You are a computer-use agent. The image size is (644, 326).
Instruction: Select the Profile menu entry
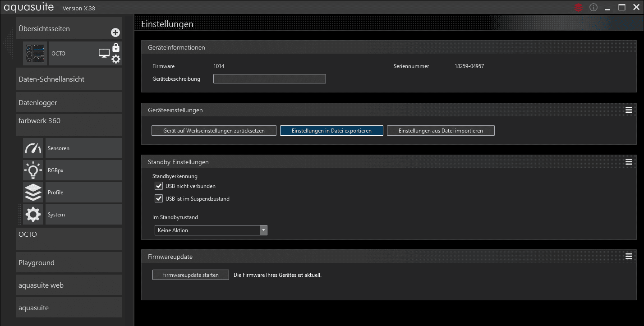click(x=83, y=193)
